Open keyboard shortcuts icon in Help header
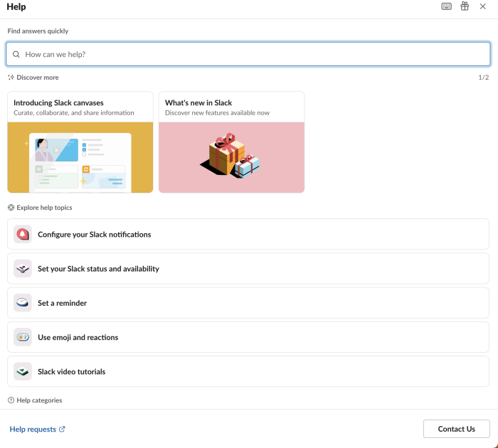 point(446,6)
